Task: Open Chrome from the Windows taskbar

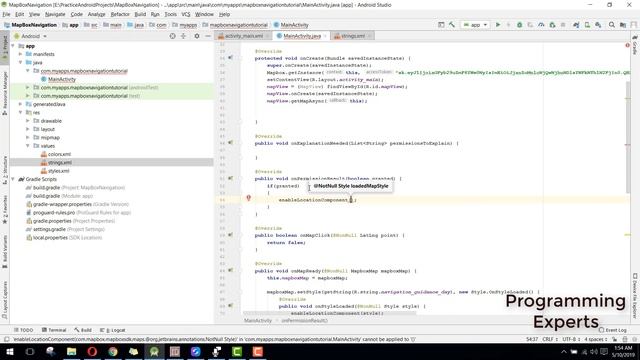Action: 113,351
